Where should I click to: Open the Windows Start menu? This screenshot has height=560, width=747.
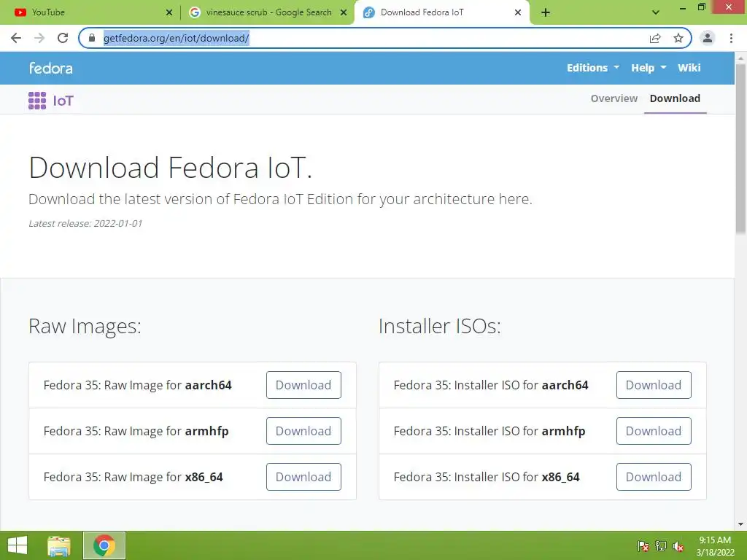pyautogui.click(x=18, y=545)
